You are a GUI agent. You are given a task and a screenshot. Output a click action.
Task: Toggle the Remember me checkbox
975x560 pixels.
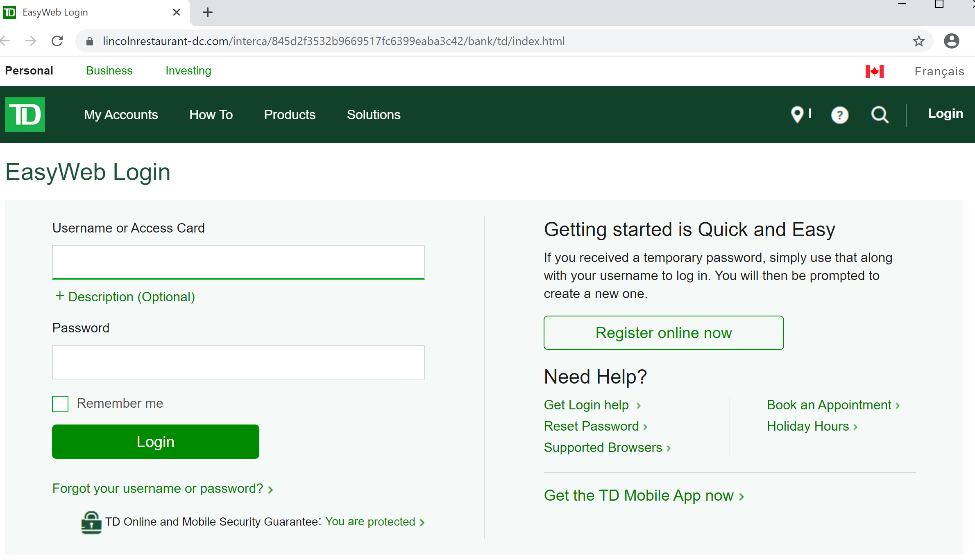tap(60, 404)
